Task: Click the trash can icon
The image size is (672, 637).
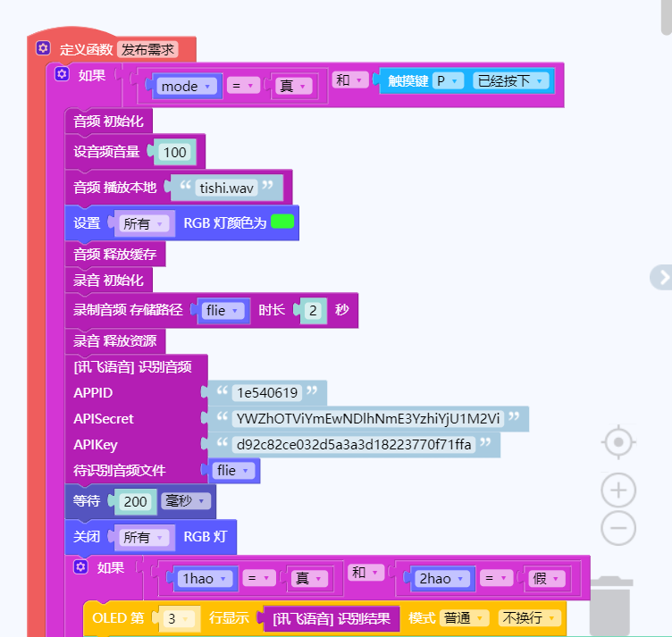Action: pos(610,606)
